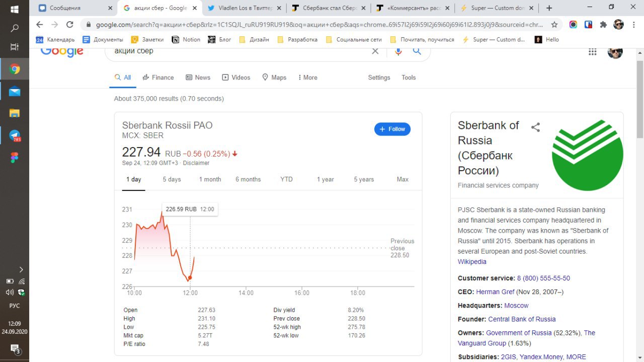Open search Tools

409,78
